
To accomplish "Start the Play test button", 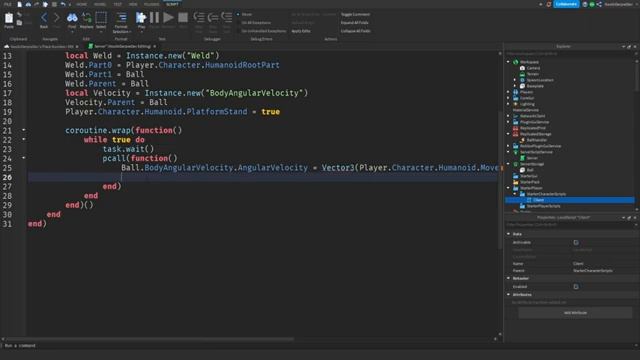I will (141, 19).
